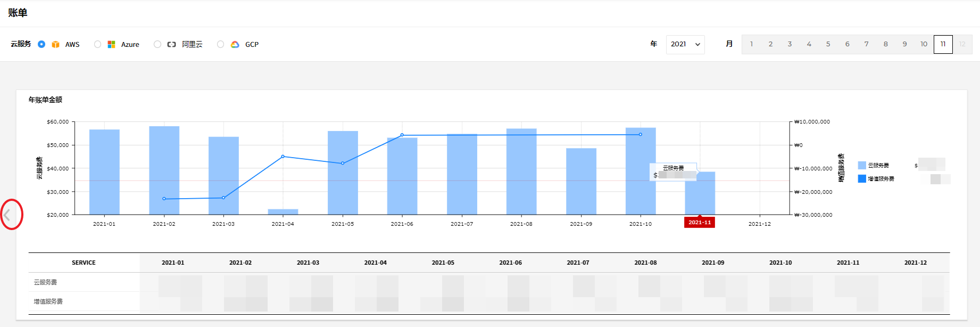Open the 2021 year dropdown
The image size is (980, 327).
click(685, 44)
